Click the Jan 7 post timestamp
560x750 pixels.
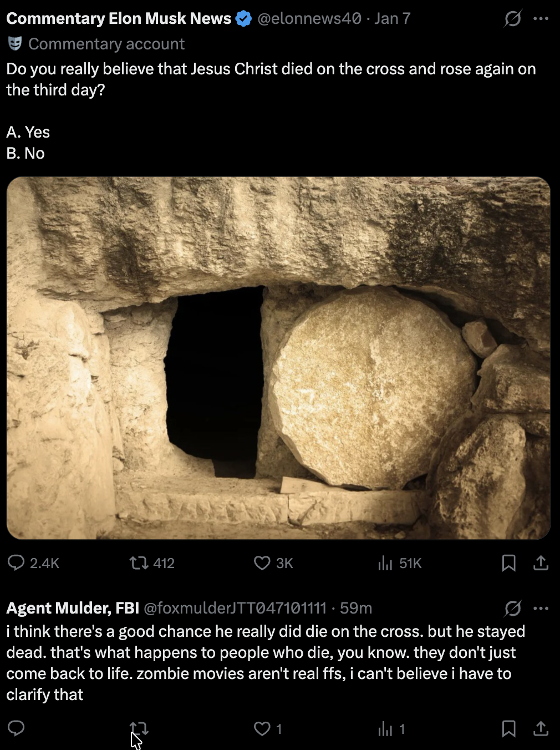click(x=392, y=18)
